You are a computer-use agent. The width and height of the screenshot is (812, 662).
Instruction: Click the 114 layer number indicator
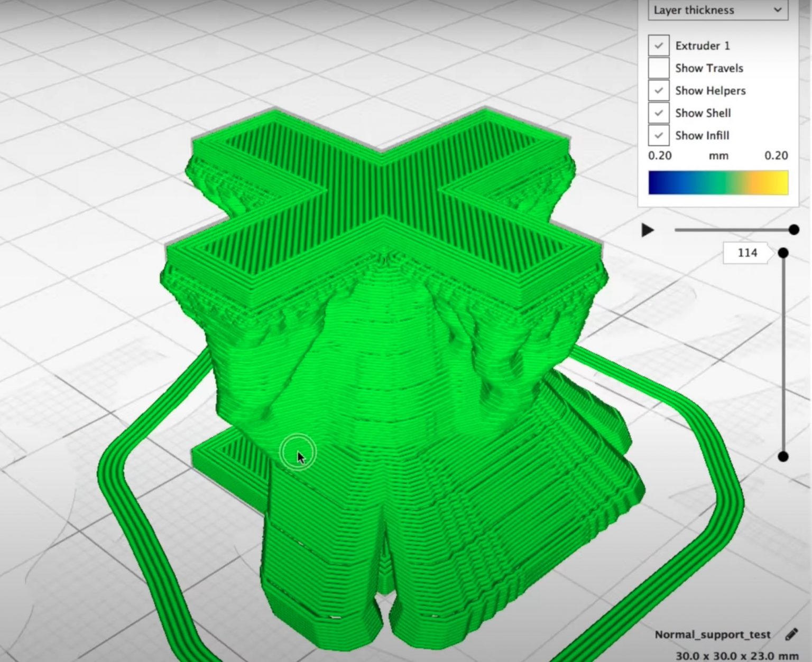[747, 253]
